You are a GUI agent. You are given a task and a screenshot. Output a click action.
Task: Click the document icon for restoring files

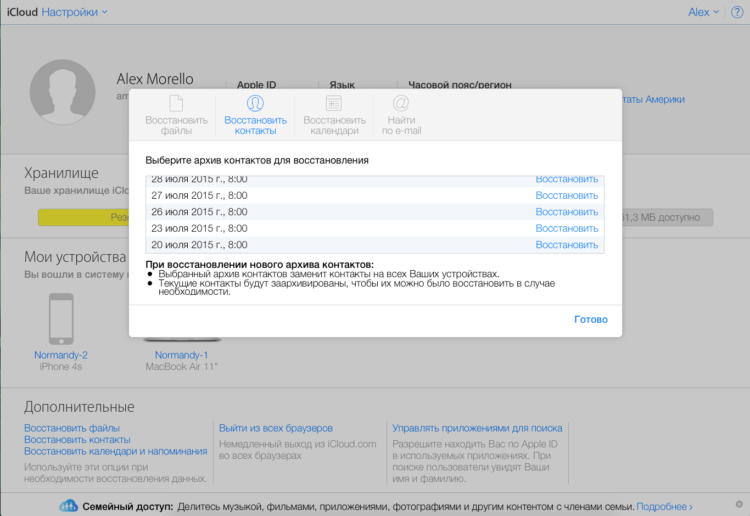176,103
